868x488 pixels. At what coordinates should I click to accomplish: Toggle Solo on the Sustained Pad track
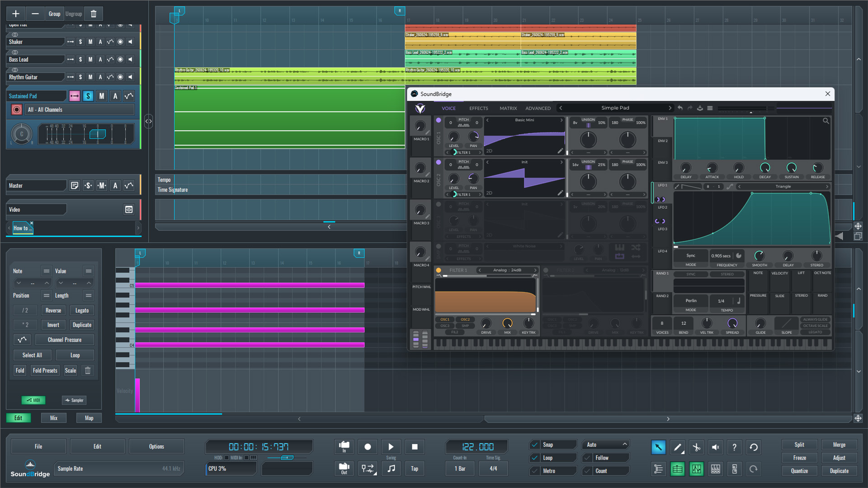pos(88,96)
